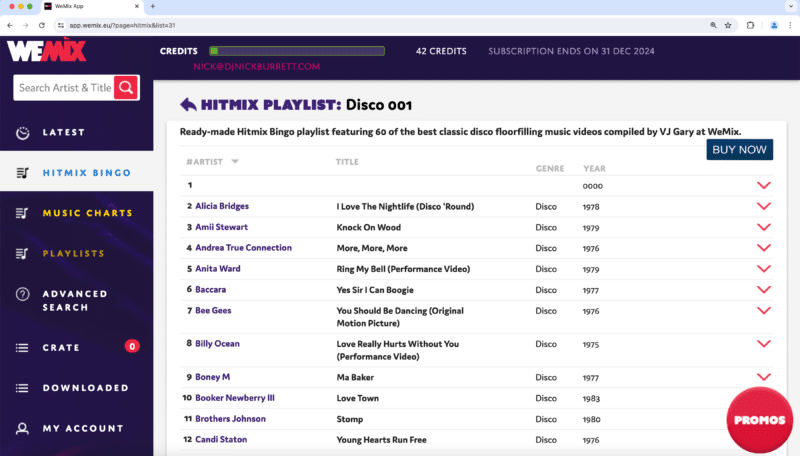Click the WeMix logo
Screen dimensions: 800x456
coord(46,51)
